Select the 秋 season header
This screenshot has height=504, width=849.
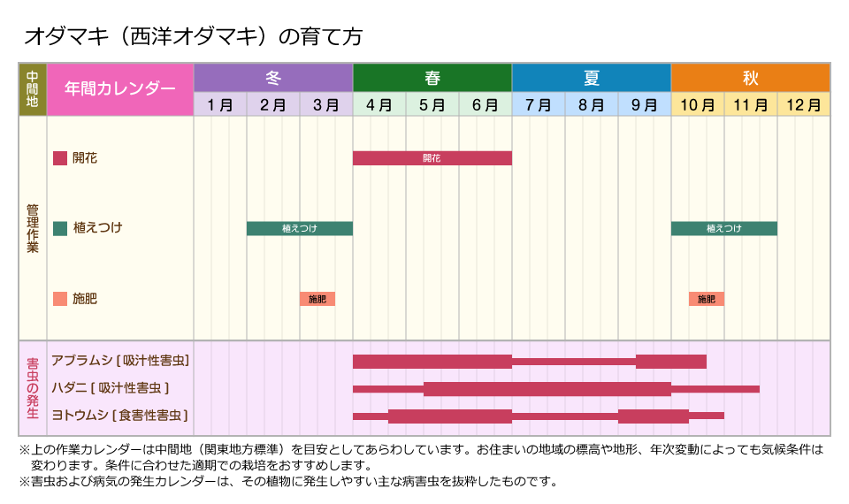pyautogui.click(x=751, y=78)
